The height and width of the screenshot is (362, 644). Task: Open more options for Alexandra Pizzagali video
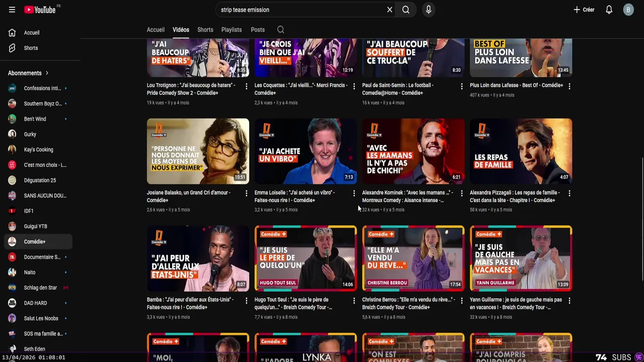click(569, 194)
